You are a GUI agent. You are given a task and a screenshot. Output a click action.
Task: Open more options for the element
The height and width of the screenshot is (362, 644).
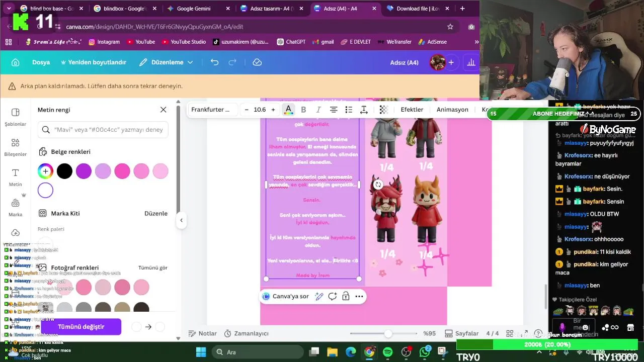coord(359,297)
